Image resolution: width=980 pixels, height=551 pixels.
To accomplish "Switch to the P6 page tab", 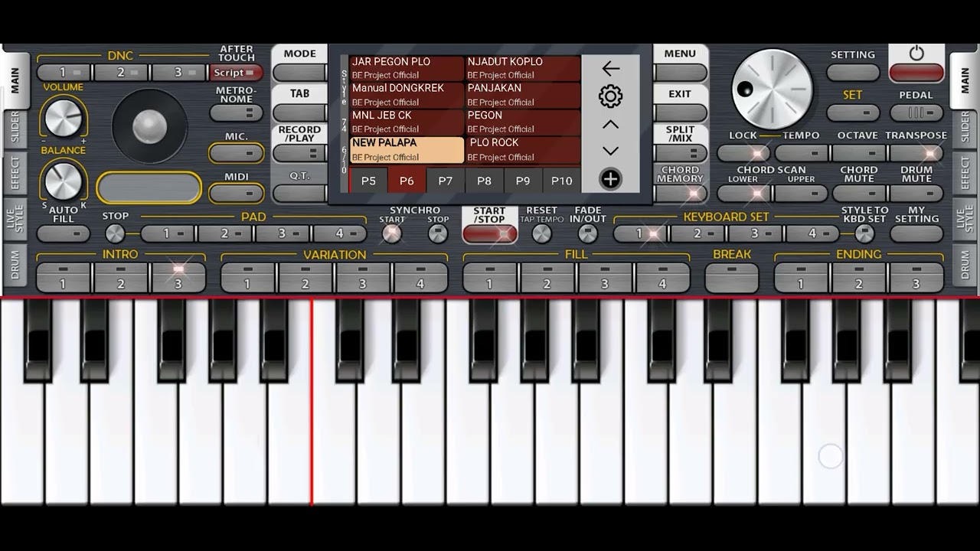I will point(407,181).
